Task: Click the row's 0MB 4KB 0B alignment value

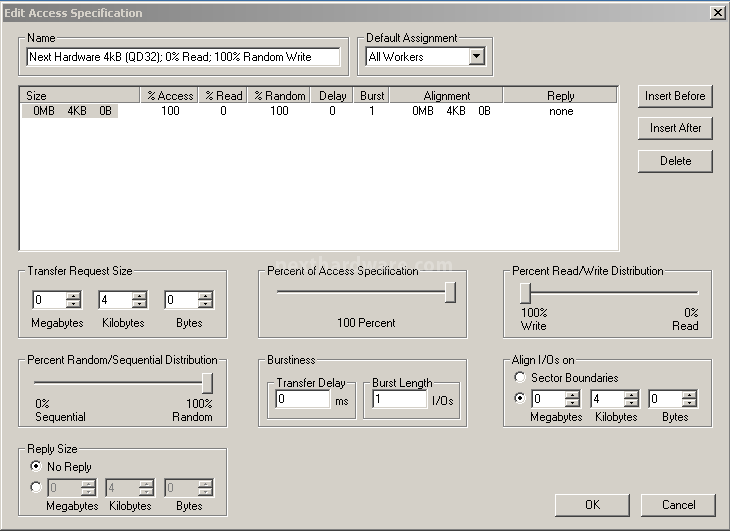Action: (451, 111)
